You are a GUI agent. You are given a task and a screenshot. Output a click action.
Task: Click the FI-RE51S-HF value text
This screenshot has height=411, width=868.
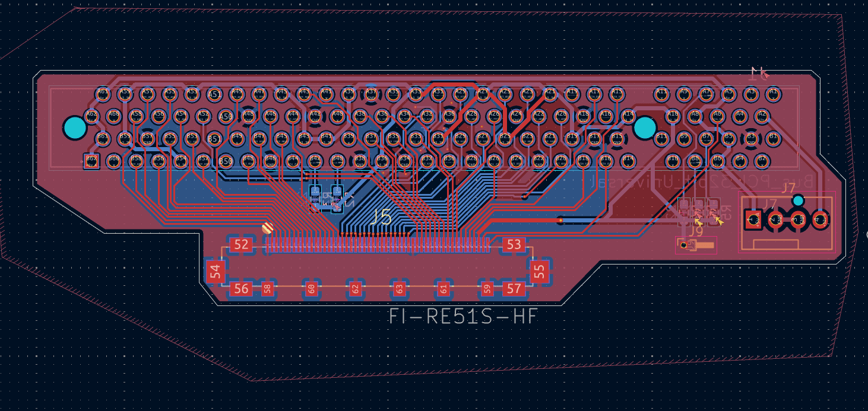coord(462,317)
